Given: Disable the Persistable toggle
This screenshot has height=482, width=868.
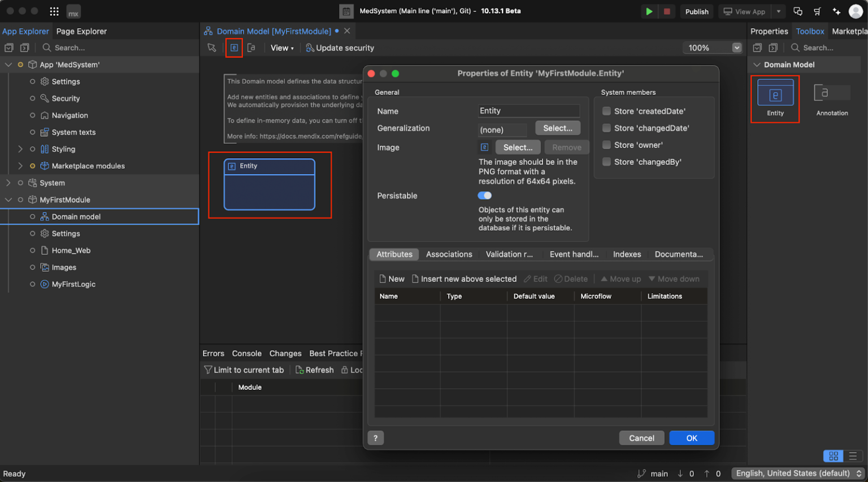Looking at the screenshot, I should coord(484,195).
